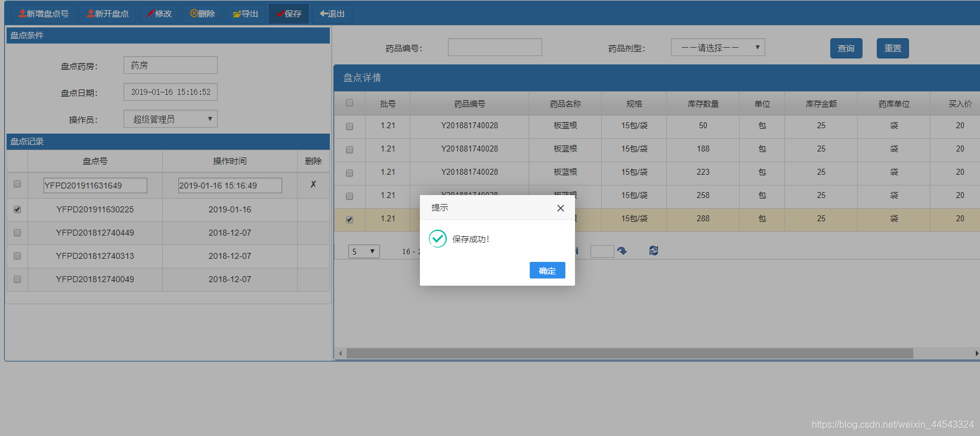This screenshot has width=980, height=436.
Task: Click 确定 in the save success dialog
Action: pos(548,271)
